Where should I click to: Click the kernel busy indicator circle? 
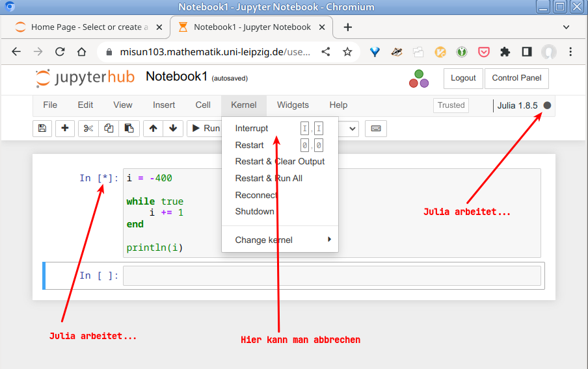tap(547, 106)
